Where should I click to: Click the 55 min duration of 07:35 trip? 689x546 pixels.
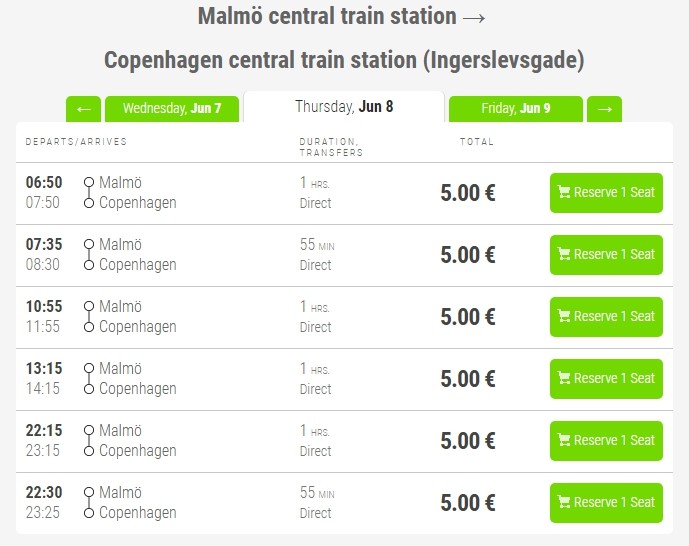317,245
